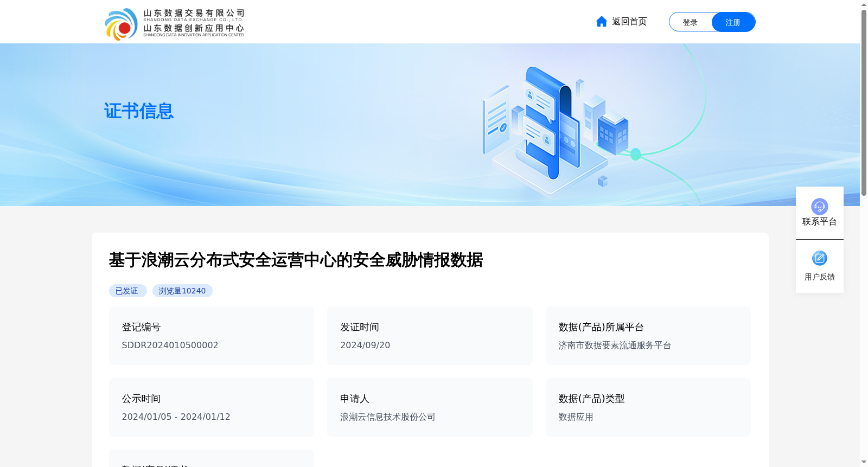Go back via 返回首页 link
868x467 pixels.
[x=629, y=22]
